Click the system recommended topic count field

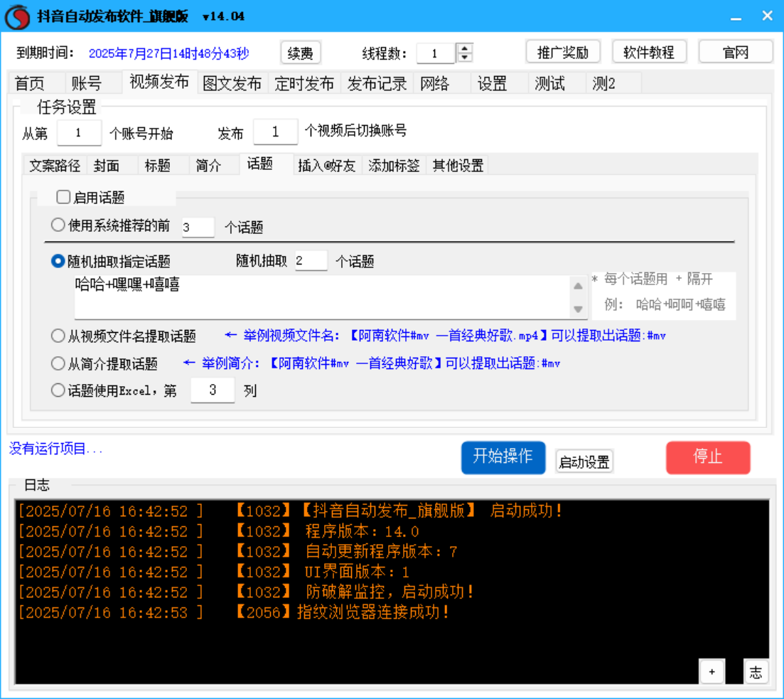point(198,227)
